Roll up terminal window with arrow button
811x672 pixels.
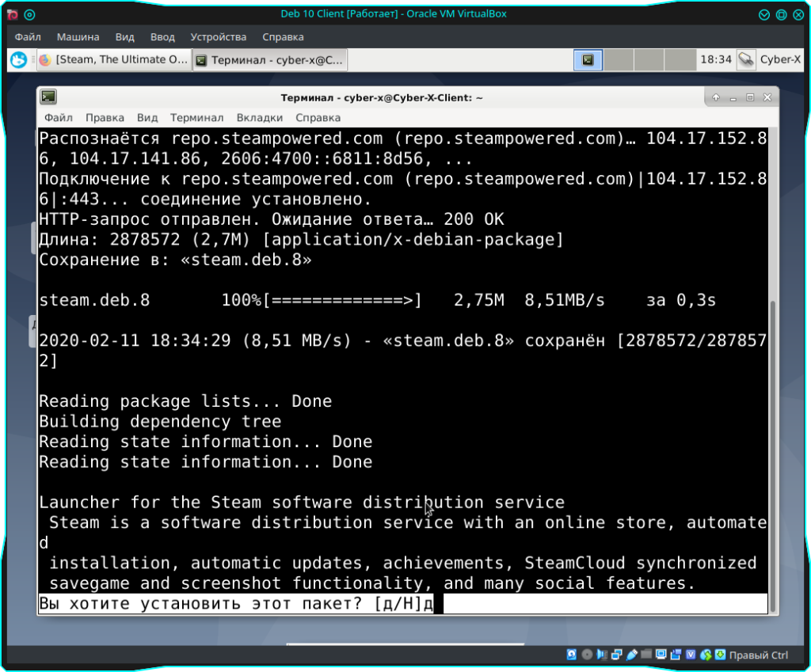[x=716, y=97]
